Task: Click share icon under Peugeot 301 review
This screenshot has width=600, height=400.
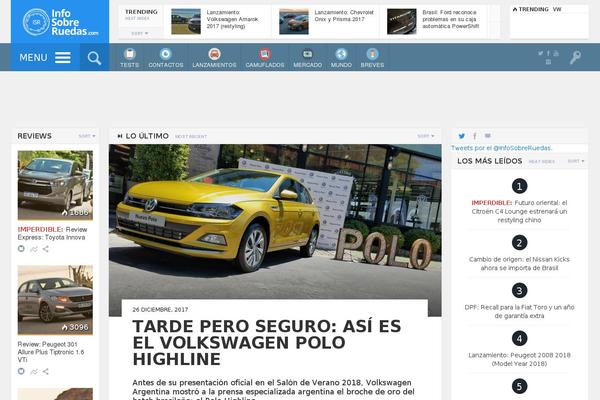Action: (46, 372)
